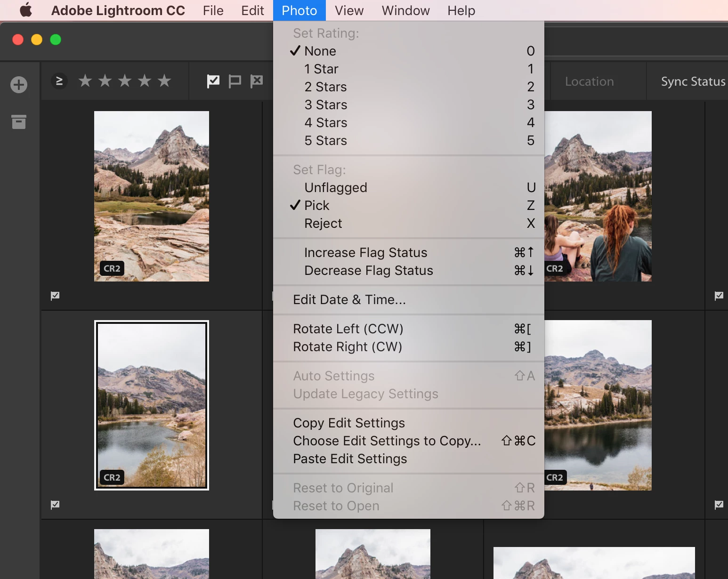This screenshot has height=579, width=728.
Task: Minimize window with yellow button
Action: [x=37, y=40]
